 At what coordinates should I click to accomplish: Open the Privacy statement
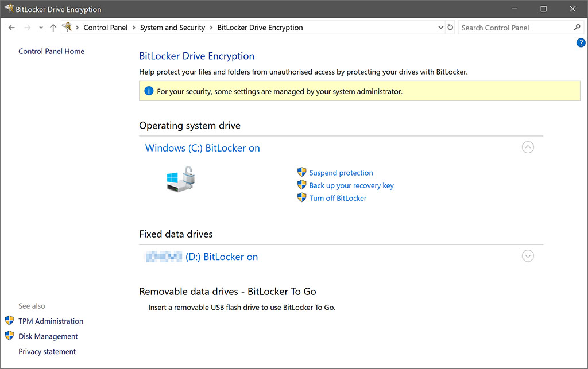click(47, 351)
